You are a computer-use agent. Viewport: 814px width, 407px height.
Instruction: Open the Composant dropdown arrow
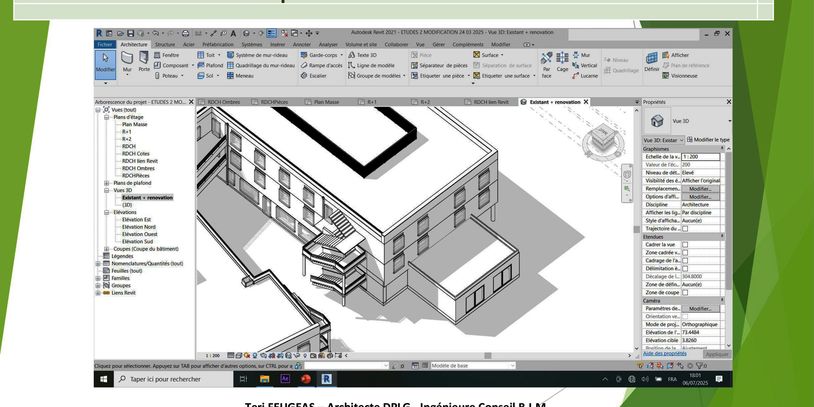pyautogui.click(x=193, y=65)
